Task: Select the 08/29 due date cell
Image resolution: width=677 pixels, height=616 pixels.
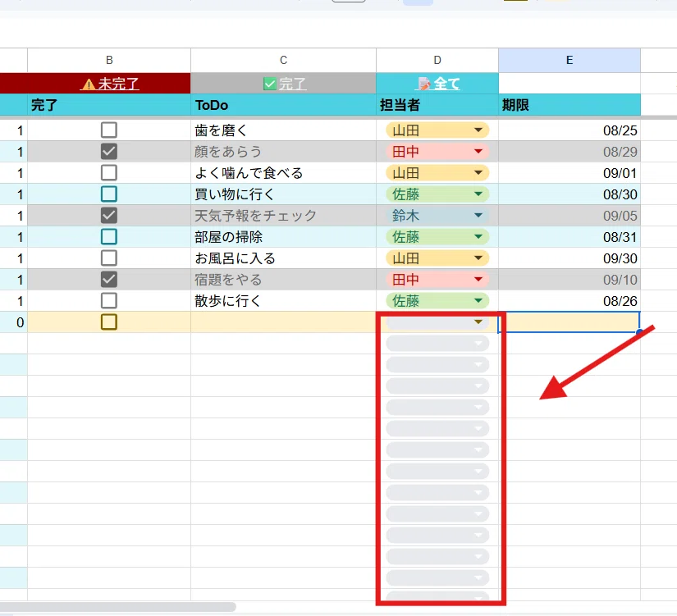Action: click(570, 152)
